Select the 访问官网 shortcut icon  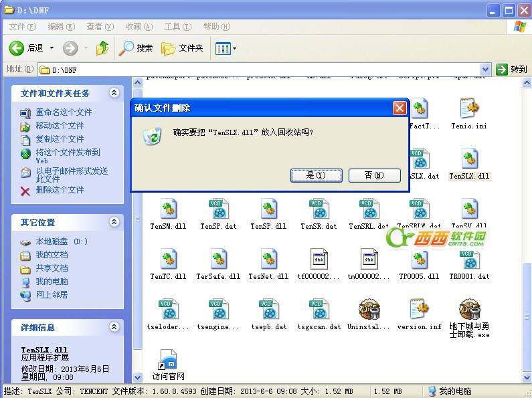(x=168, y=359)
